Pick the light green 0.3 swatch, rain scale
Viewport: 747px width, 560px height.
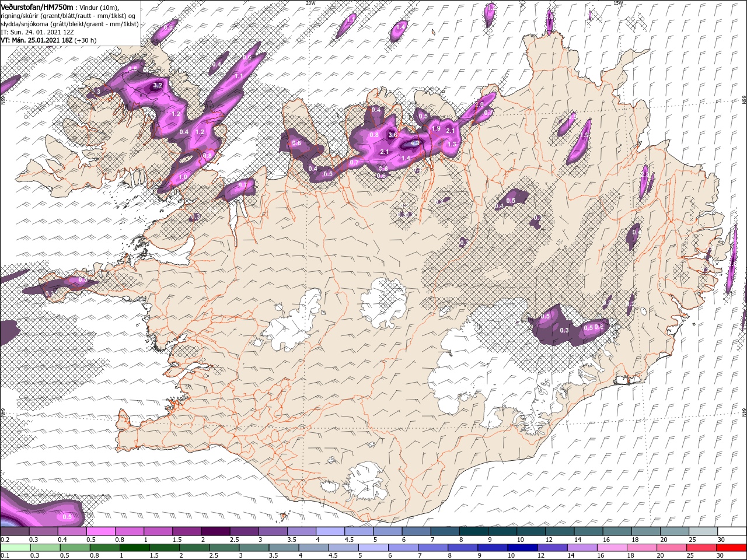(44, 548)
